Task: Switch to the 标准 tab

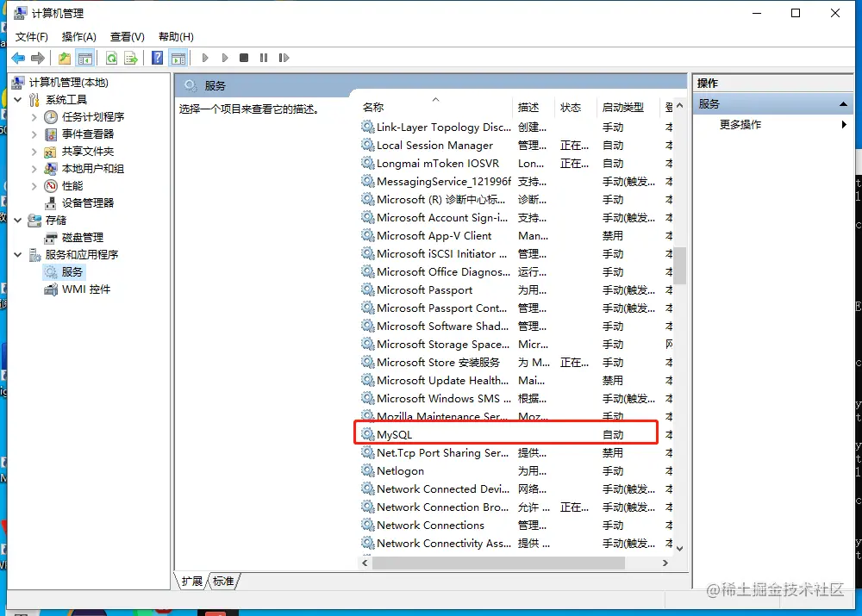Action: (223, 581)
